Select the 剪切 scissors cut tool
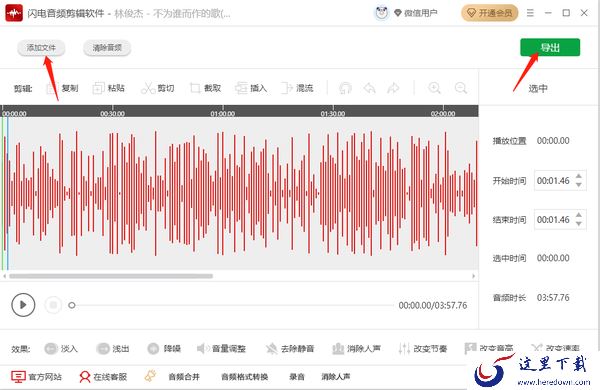 point(158,88)
